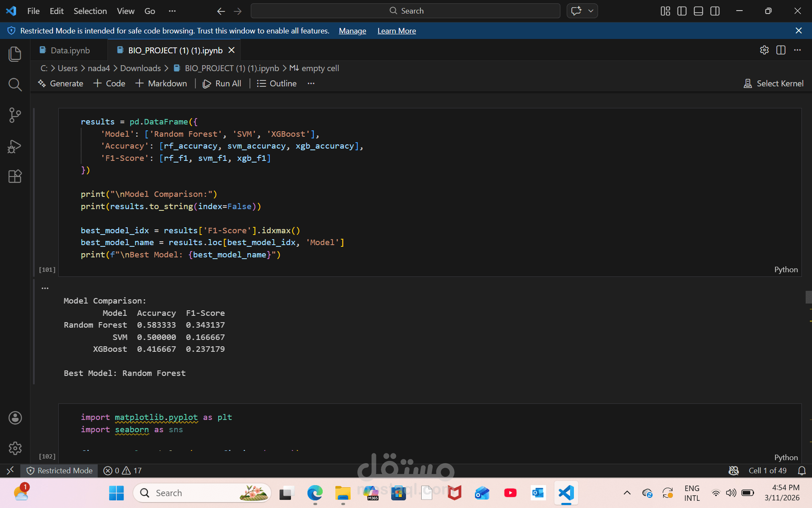Click the title bar Search field
The height and width of the screenshot is (508, 812).
point(405,11)
